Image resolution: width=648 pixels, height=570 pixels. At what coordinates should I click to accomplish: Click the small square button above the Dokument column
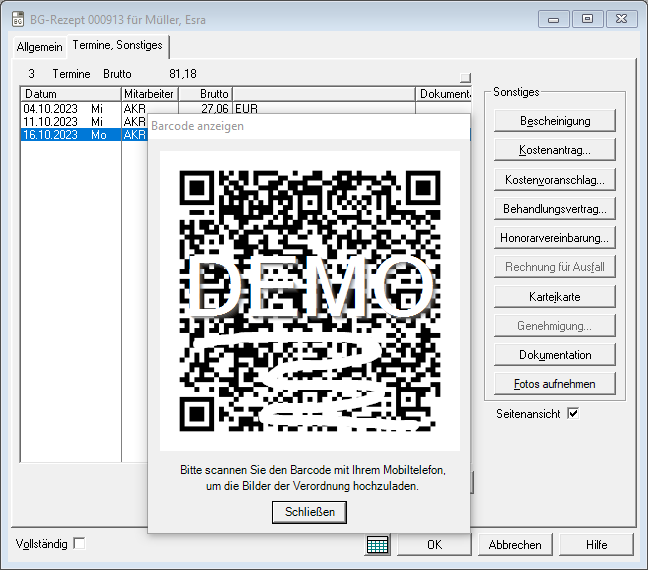(465, 78)
